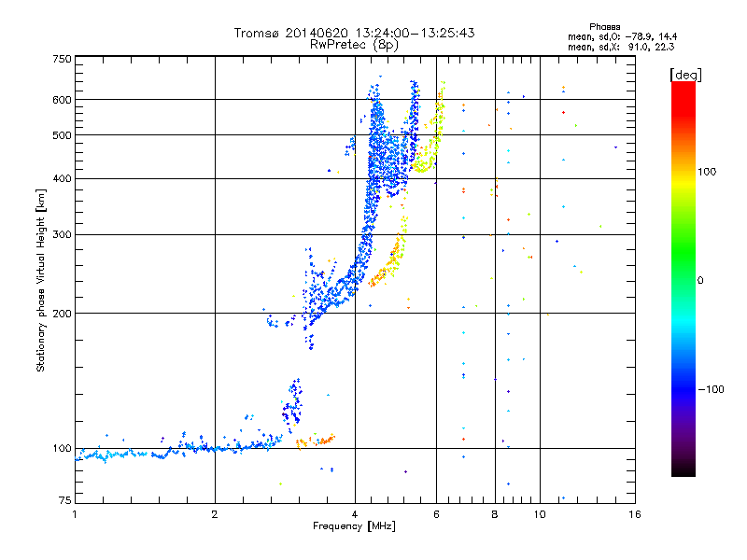The height and width of the screenshot is (560, 747).
Task: Click the colorbar tick label '-100'
Action: point(711,389)
